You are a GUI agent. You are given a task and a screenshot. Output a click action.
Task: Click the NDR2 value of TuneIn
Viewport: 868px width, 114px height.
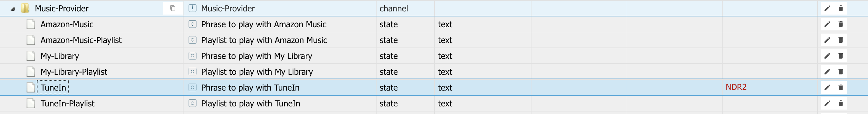coord(736,87)
